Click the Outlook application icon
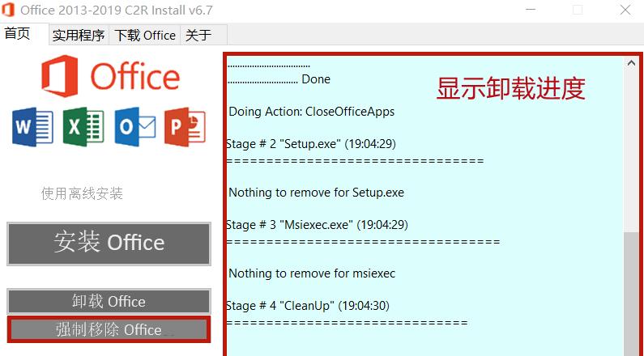Screen dimensions: 644x356 [x=135, y=127]
